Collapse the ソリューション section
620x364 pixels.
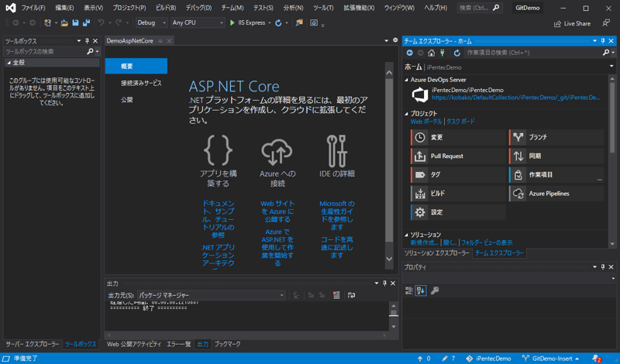point(406,235)
